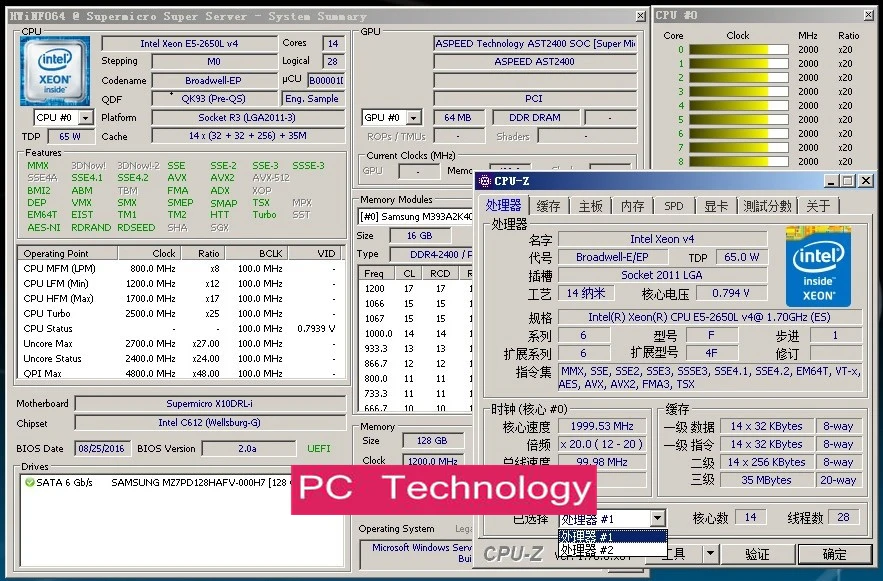Switch to the 显卡 tab
This screenshot has height=581, width=883.
[716, 206]
